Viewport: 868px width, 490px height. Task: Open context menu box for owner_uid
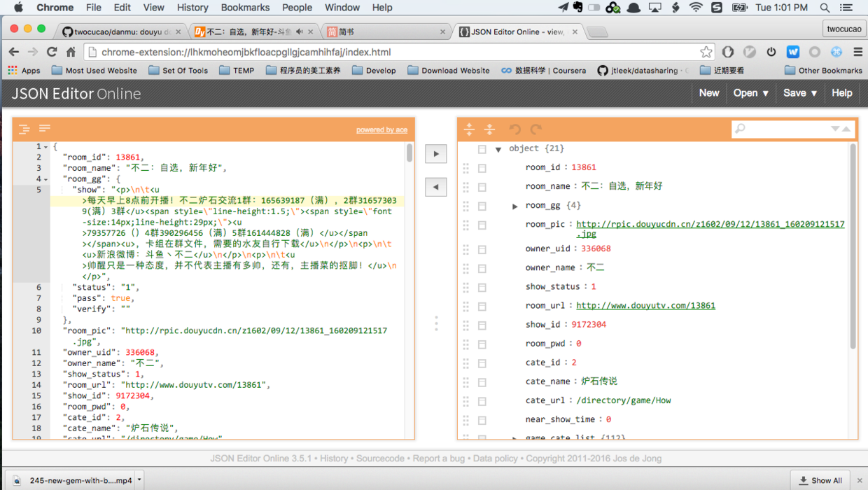(x=482, y=249)
